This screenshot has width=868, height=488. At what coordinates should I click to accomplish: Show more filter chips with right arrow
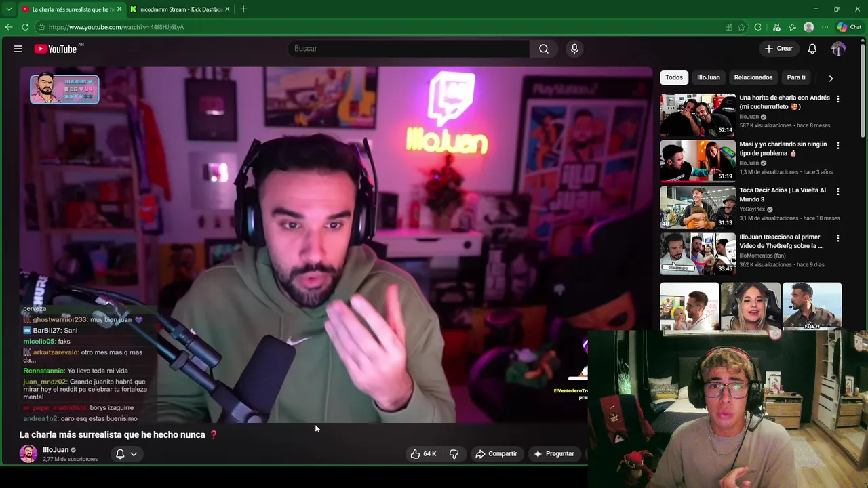point(831,78)
